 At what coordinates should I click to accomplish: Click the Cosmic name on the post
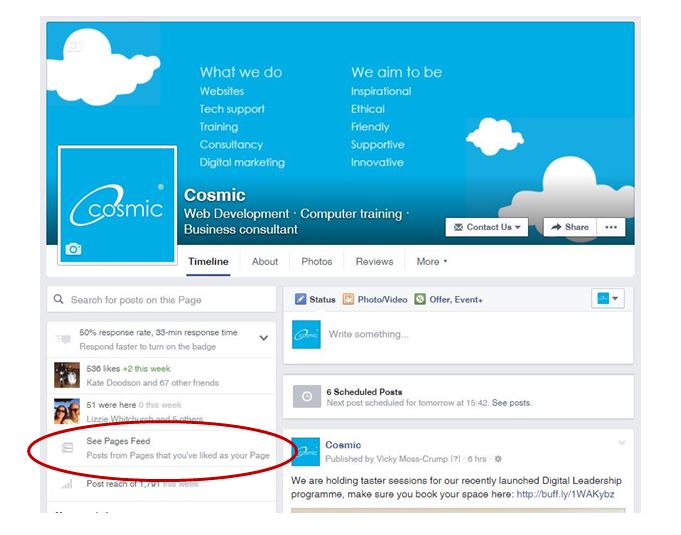(x=343, y=445)
